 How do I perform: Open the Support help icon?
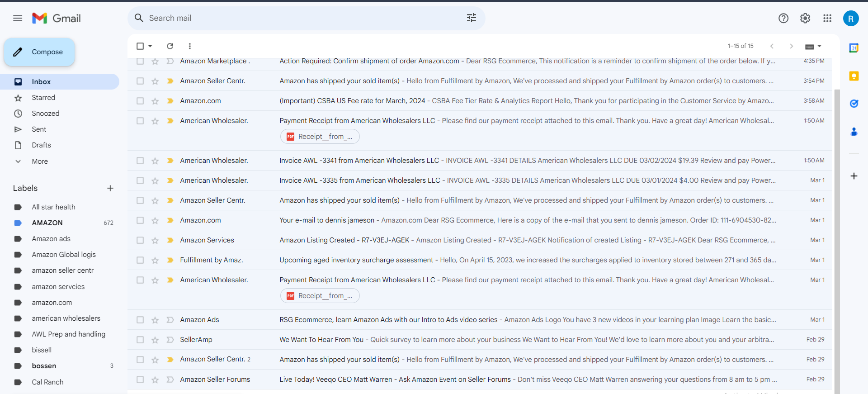tap(783, 18)
